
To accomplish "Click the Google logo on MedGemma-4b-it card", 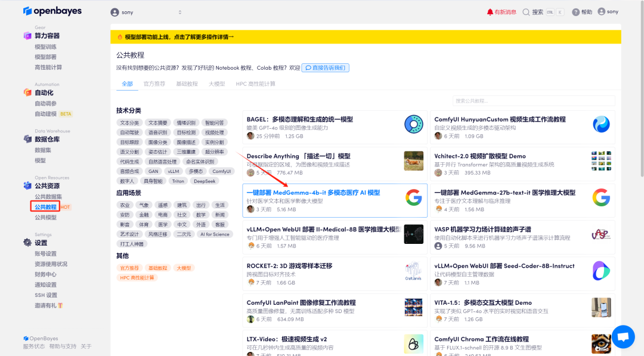I will (x=414, y=197).
